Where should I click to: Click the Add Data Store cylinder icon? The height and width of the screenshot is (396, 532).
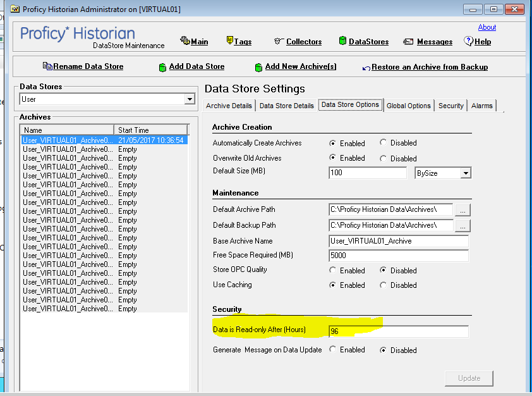pyautogui.click(x=162, y=67)
